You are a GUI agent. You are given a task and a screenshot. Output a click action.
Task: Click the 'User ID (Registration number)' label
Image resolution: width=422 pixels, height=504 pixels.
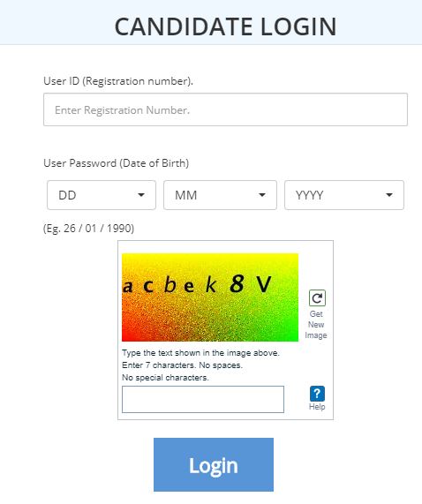pyautogui.click(x=118, y=81)
